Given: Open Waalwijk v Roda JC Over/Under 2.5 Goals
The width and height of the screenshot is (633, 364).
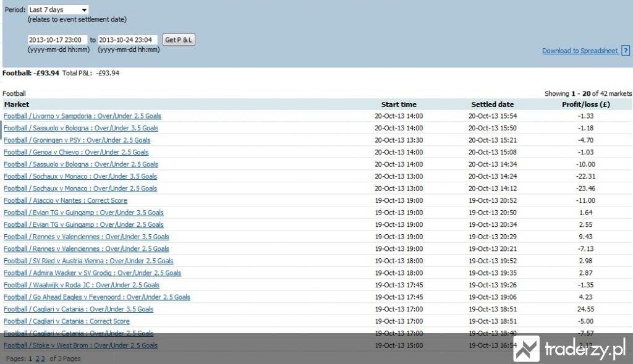Looking at the screenshot, I should (82, 286).
